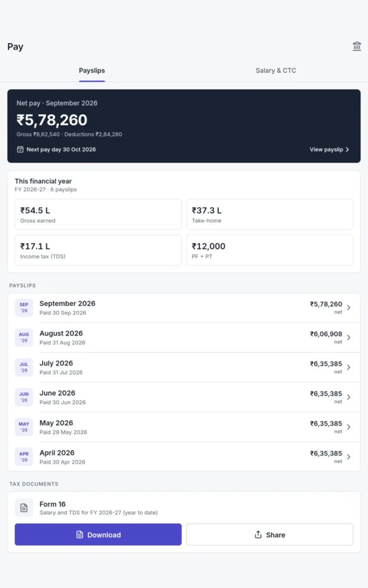The width and height of the screenshot is (368, 588).
Task: Click the This financial year heading
Action: (43, 181)
